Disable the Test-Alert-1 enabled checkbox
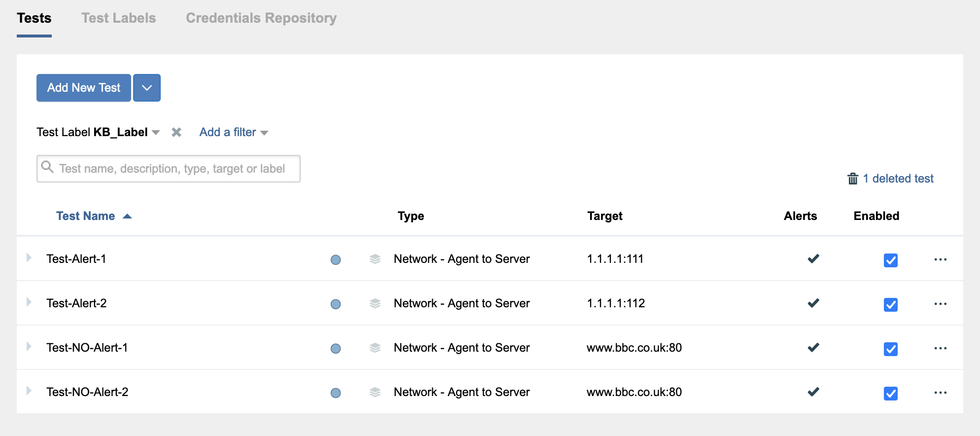The width and height of the screenshot is (980, 436). click(x=891, y=260)
